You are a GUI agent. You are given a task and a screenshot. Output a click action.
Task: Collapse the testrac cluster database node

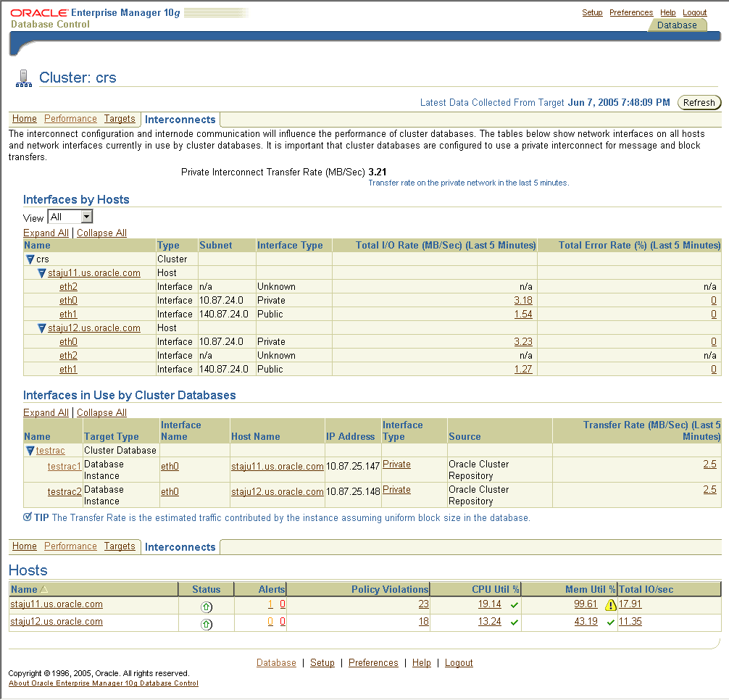coord(29,450)
